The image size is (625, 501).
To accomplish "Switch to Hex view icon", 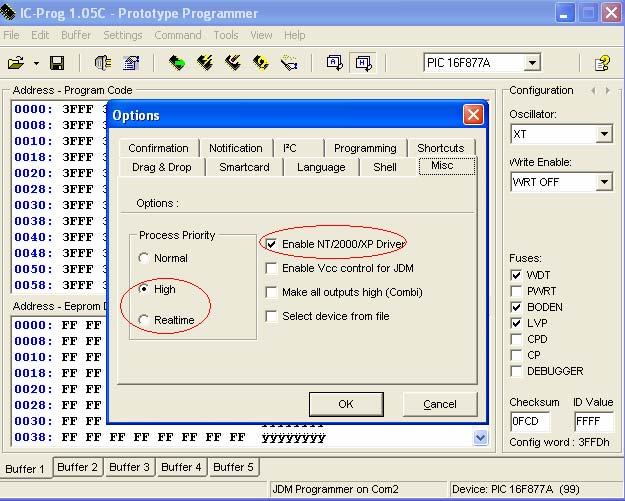I will click(x=363, y=63).
